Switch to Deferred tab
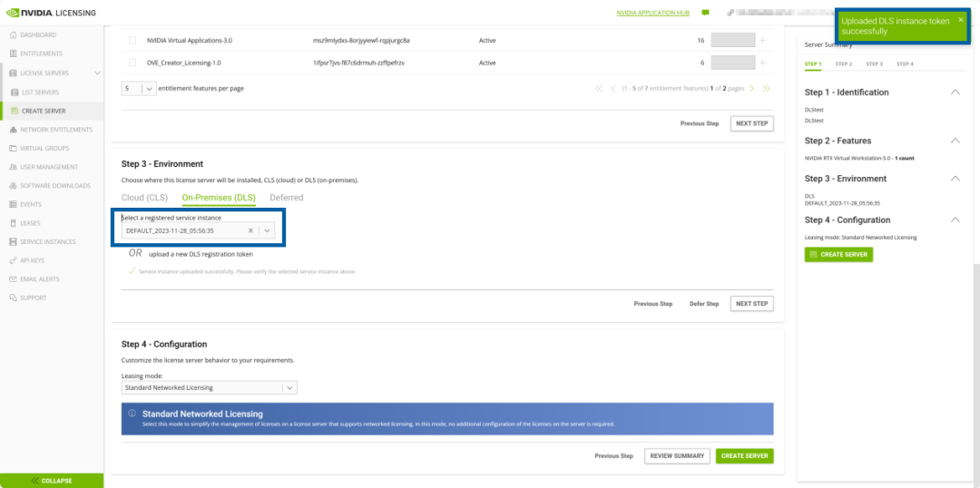 [286, 198]
